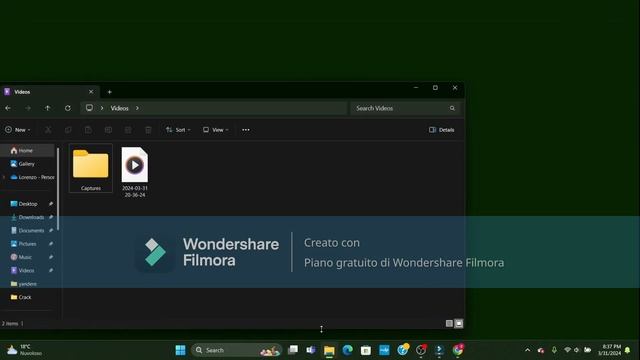The image size is (640, 360).
Task: Open Downloads in the sidebar
Action: click(x=27, y=217)
